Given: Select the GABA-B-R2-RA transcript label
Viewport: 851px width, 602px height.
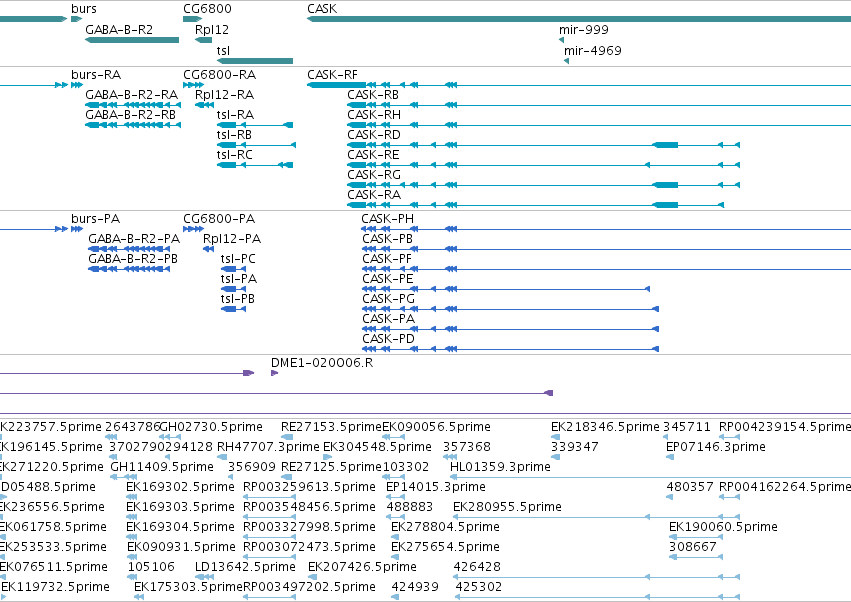Looking at the screenshot, I should pyautogui.click(x=131, y=95).
